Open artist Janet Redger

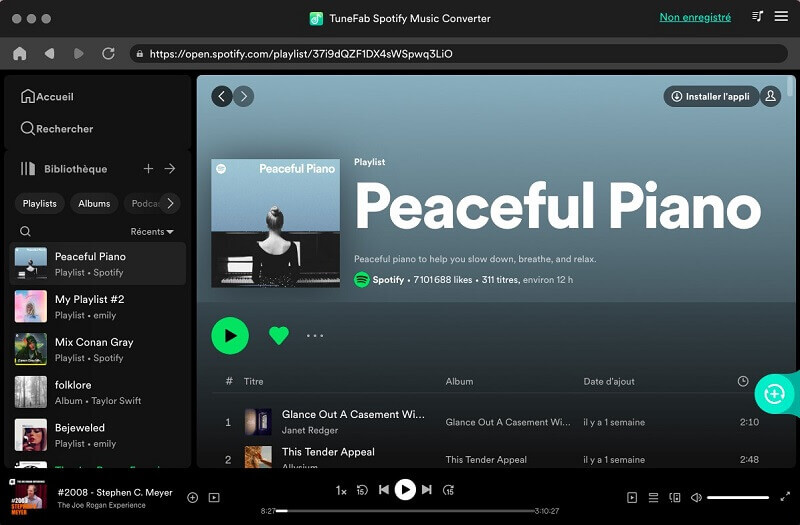[310, 430]
